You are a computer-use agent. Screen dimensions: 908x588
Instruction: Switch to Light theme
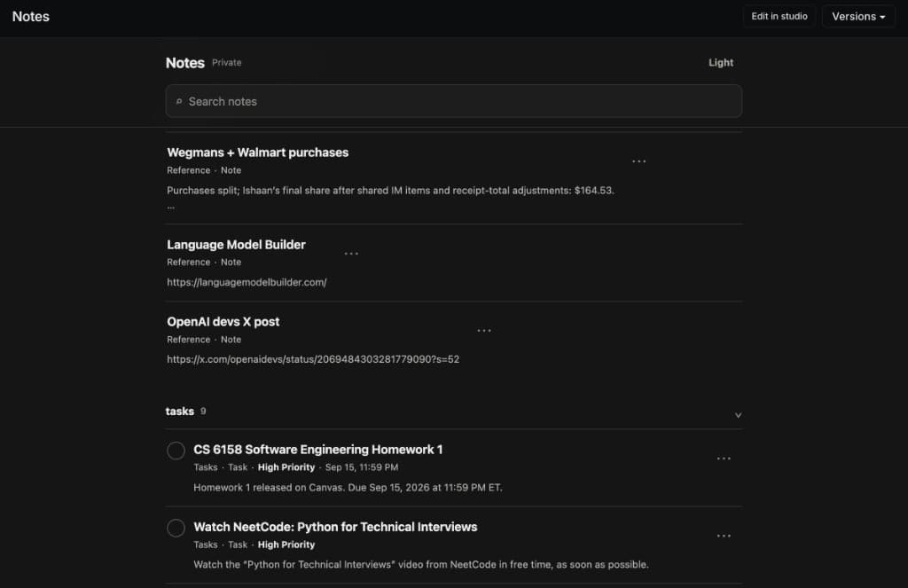[x=720, y=63]
